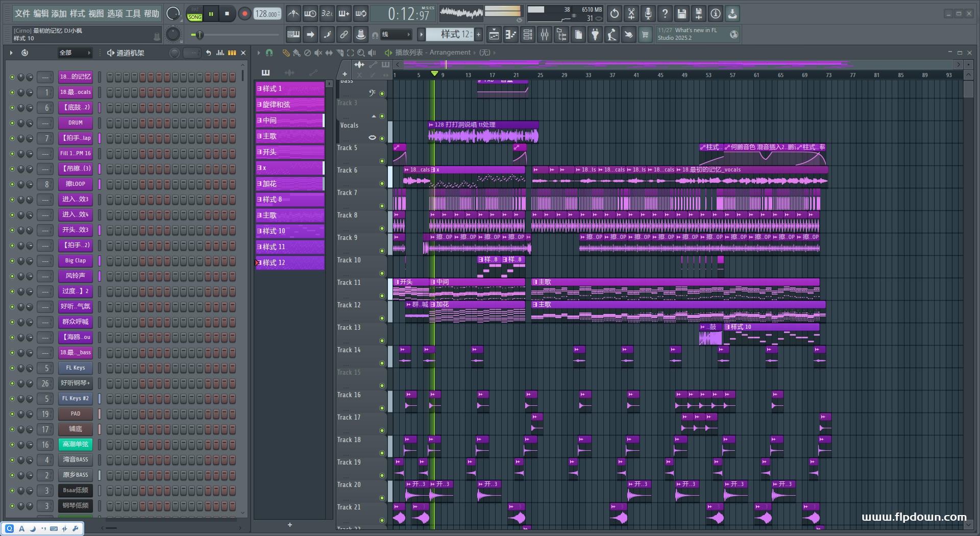Open the 工具 menu
Image resolution: width=980 pixels, height=536 pixels.
(133, 14)
